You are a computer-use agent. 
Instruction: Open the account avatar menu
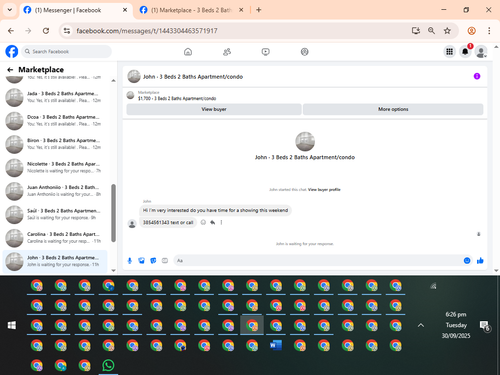click(481, 52)
